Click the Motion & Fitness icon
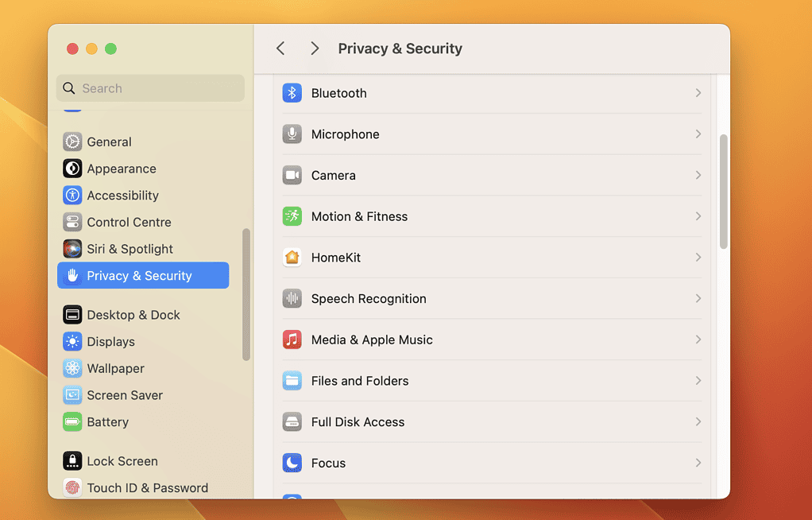The height and width of the screenshot is (520, 812). click(x=292, y=216)
